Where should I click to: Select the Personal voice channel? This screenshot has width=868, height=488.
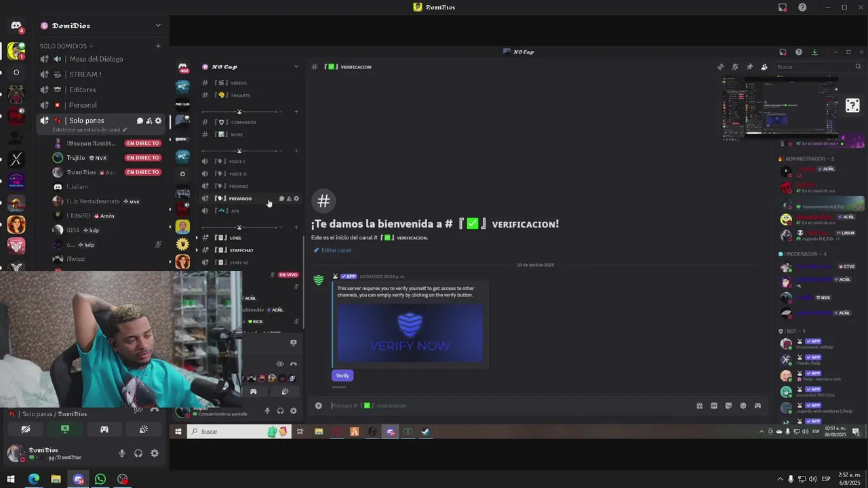click(102, 105)
